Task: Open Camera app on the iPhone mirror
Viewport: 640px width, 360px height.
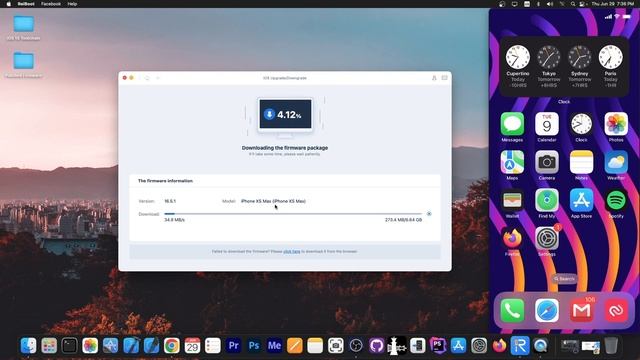Action: pyautogui.click(x=547, y=162)
